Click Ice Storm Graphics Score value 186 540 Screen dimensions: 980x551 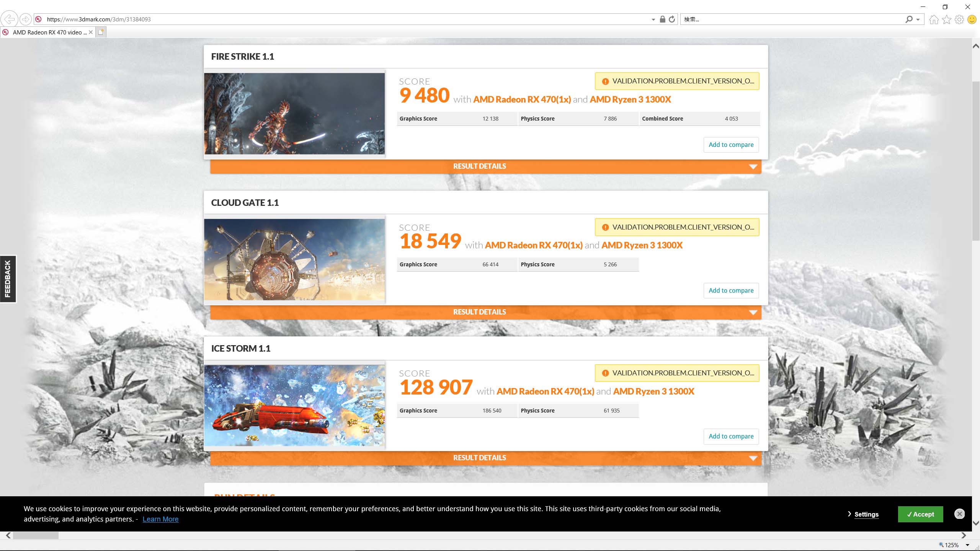492,411
